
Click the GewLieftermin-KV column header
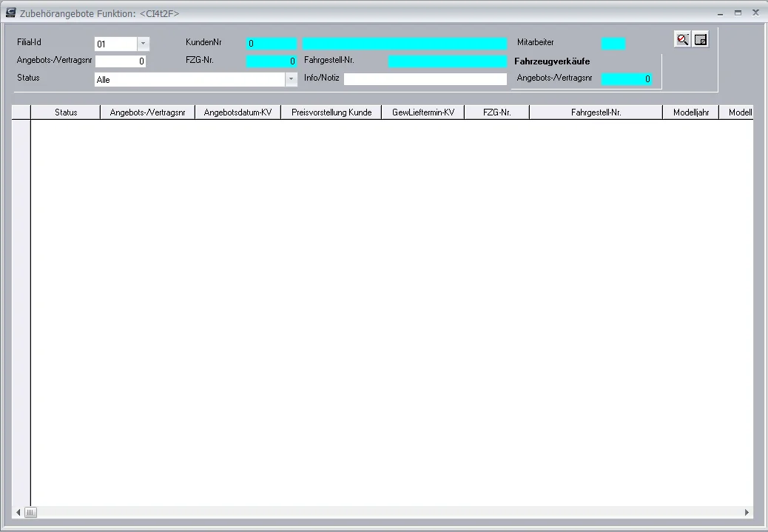tap(423, 112)
